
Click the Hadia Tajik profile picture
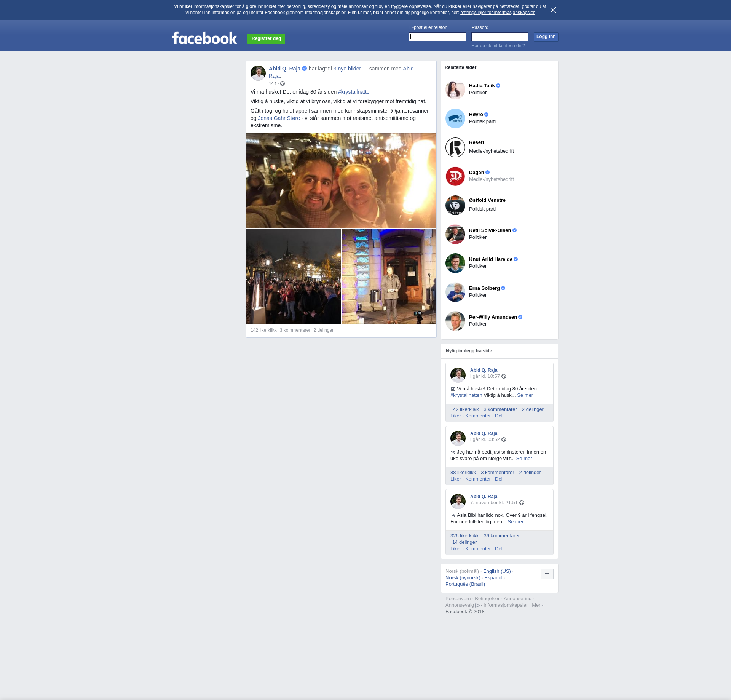[455, 89]
